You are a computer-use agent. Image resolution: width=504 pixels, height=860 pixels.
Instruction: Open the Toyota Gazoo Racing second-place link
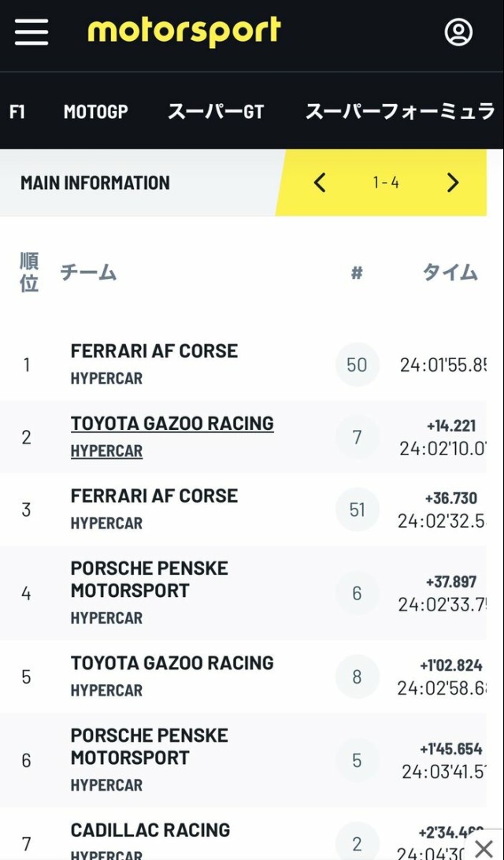pyautogui.click(x=172, y=424)
